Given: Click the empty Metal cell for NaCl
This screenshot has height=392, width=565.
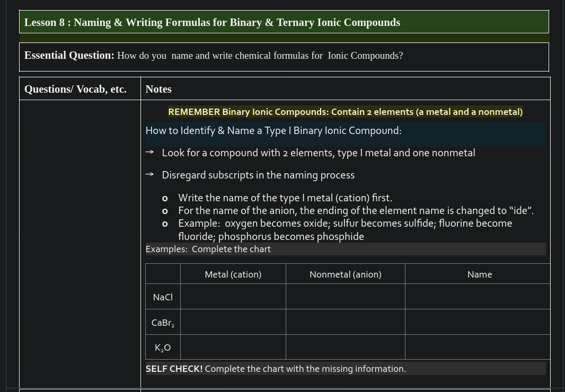Looking at the screenshot, I should pos(233,297).
